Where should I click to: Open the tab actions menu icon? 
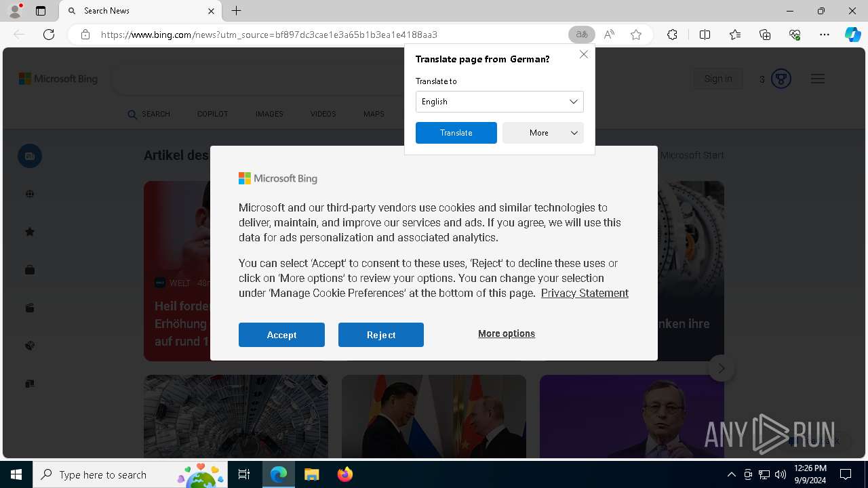(41, 11)
